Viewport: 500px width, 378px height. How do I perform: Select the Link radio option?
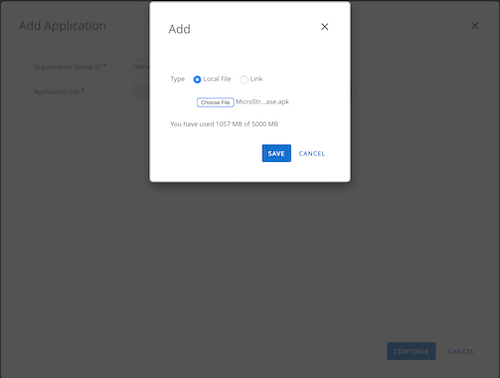pos(244,79)
